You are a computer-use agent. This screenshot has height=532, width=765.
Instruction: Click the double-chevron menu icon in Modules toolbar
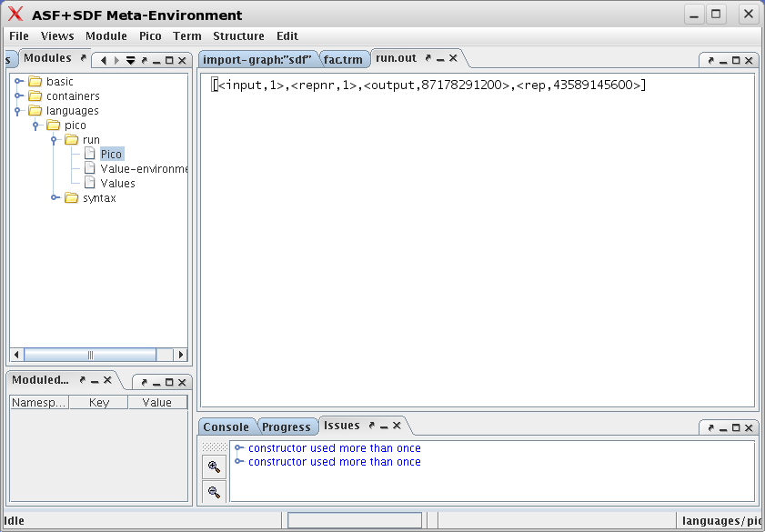tap(129, 57)
